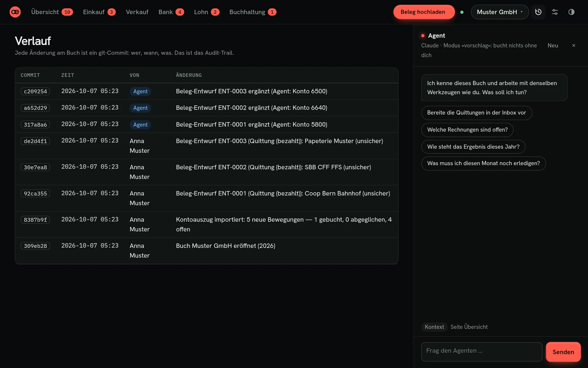Screen dimensions: 588x368
Task: Click the Coop Bern Bahnhof change entry
Action: (x=283, y=193)
